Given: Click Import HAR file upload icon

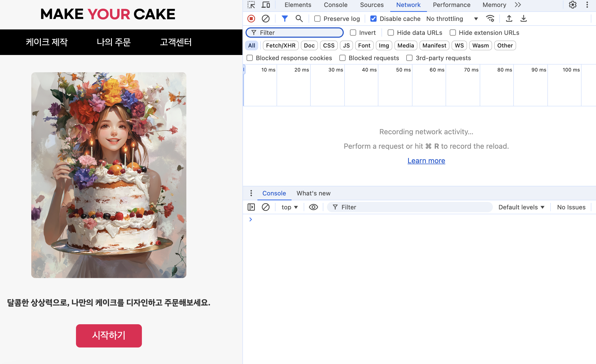Looking at the screenshot, I should tap(509, 19).
